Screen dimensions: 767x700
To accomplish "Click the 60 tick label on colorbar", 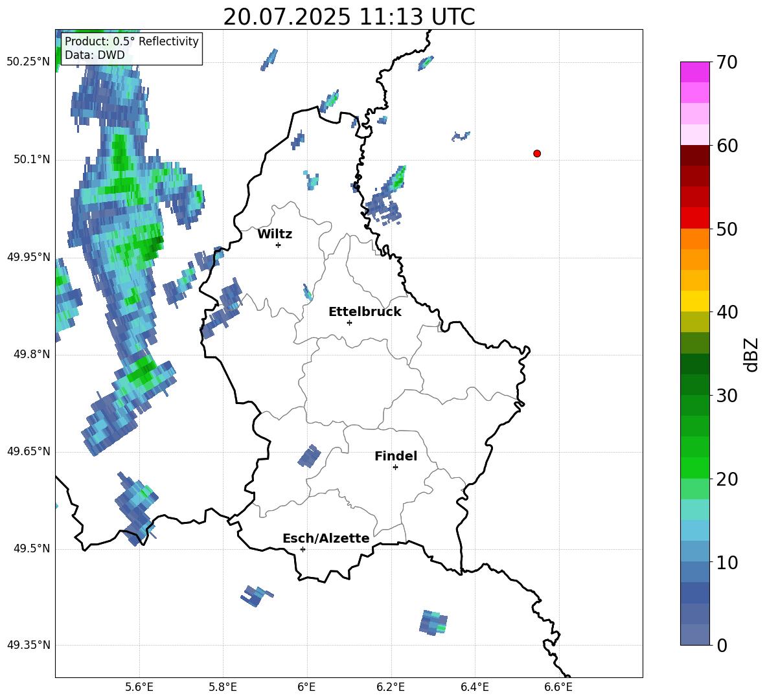I will point(727,146).
